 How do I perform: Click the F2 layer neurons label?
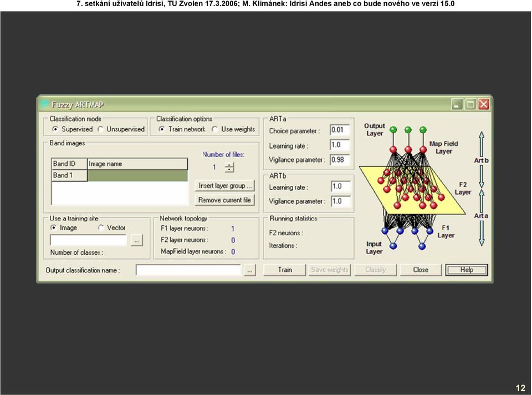pos(185,240)
